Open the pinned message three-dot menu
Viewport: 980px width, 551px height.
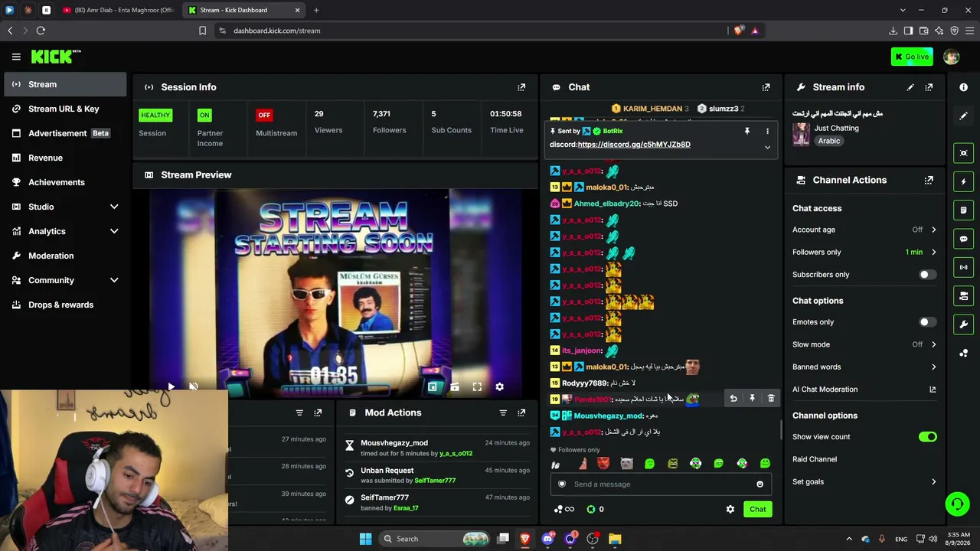coord(767,131)
